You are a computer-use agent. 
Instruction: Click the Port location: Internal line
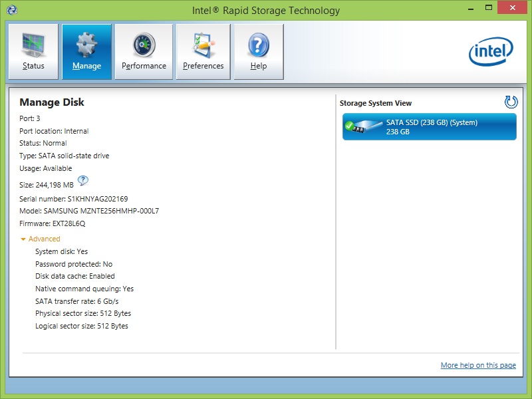tap(54, 131)
